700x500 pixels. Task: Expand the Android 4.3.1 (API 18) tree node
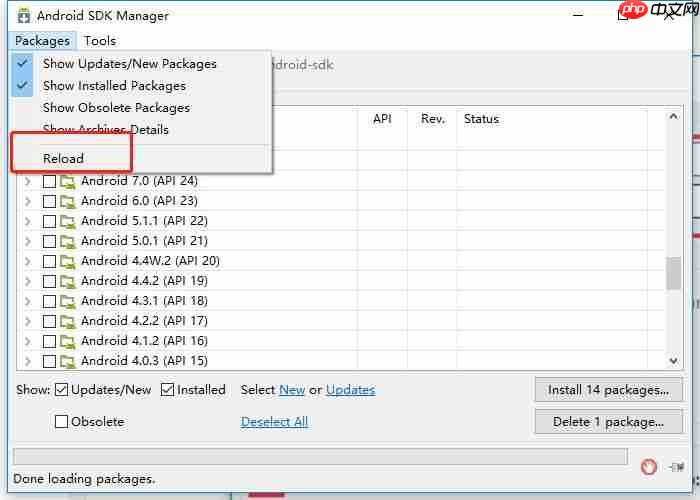(x=28, y=302)
